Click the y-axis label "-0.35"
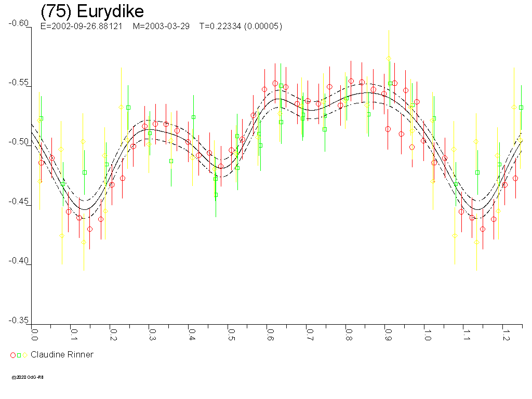The height and width of the screenshot is (399, 532). click(18, 320)
